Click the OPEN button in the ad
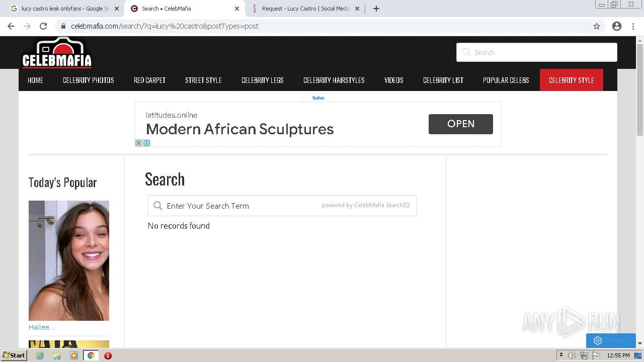644x362 pixels. (x=461, y=124)
